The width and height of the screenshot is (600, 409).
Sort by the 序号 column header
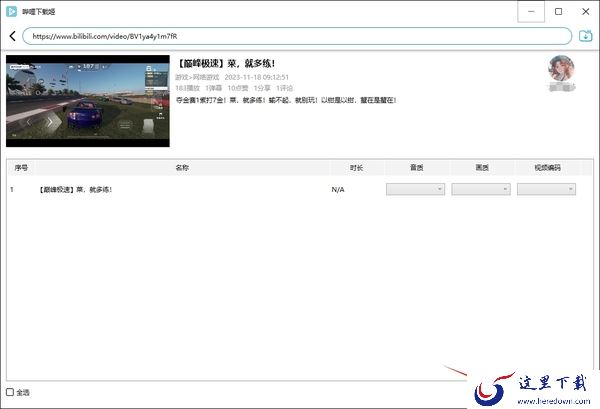pyautogui.click(x=21, y=168)
